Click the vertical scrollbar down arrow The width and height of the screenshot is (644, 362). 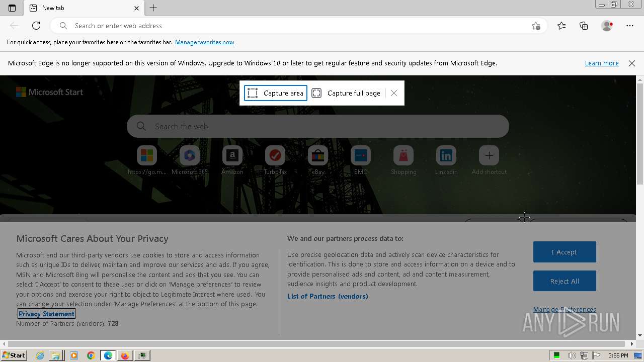640,335
